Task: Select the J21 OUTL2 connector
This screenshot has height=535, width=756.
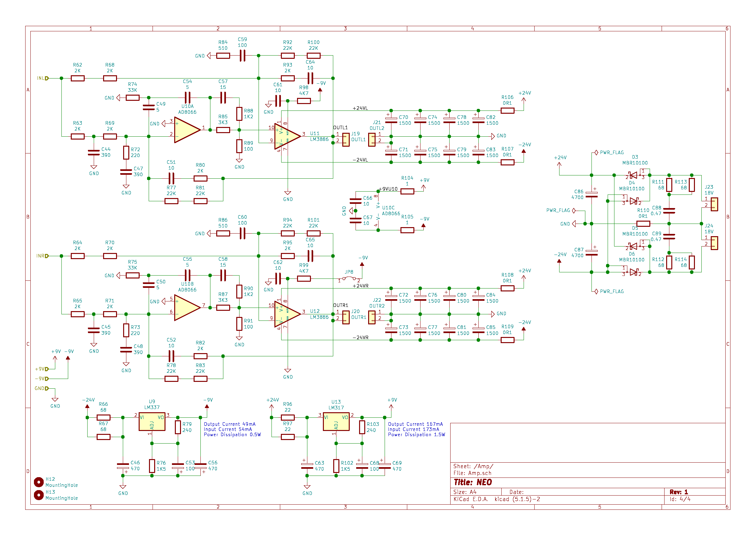Action: [372, 140]
